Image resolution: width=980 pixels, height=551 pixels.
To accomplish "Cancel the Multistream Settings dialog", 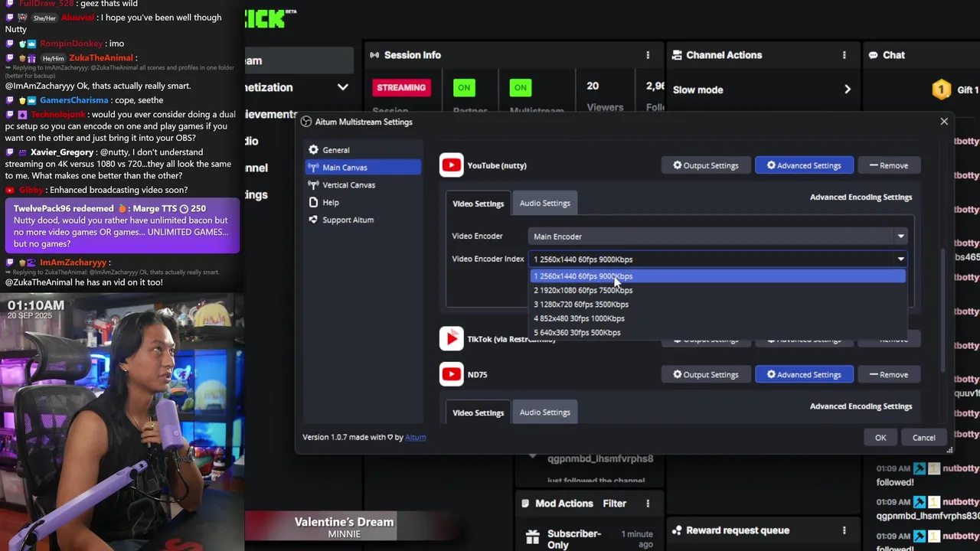I will [x=923, y=438].
